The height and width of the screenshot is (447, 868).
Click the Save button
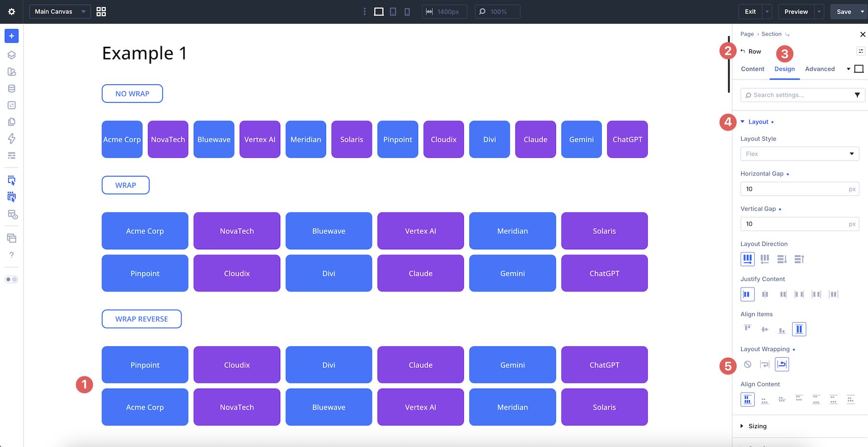[x=844, y=12]
